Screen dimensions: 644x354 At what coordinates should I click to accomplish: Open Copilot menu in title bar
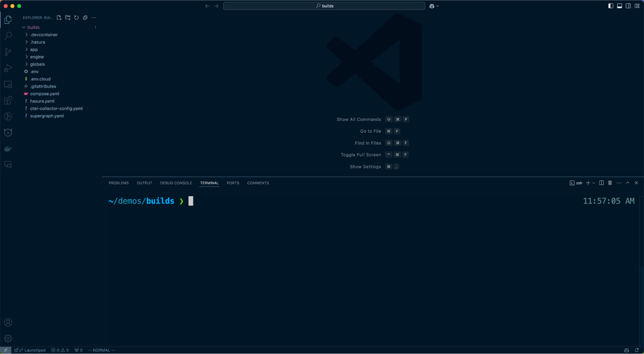434,6
